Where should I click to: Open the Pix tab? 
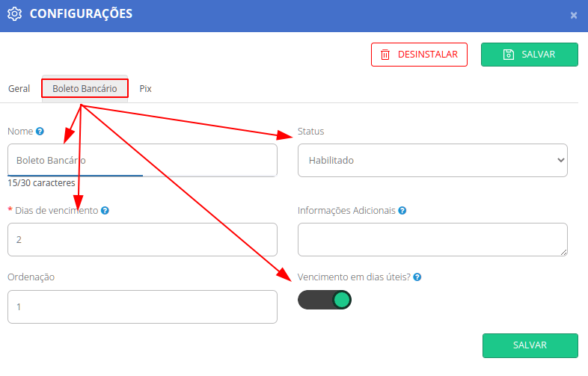pos(145,89)
